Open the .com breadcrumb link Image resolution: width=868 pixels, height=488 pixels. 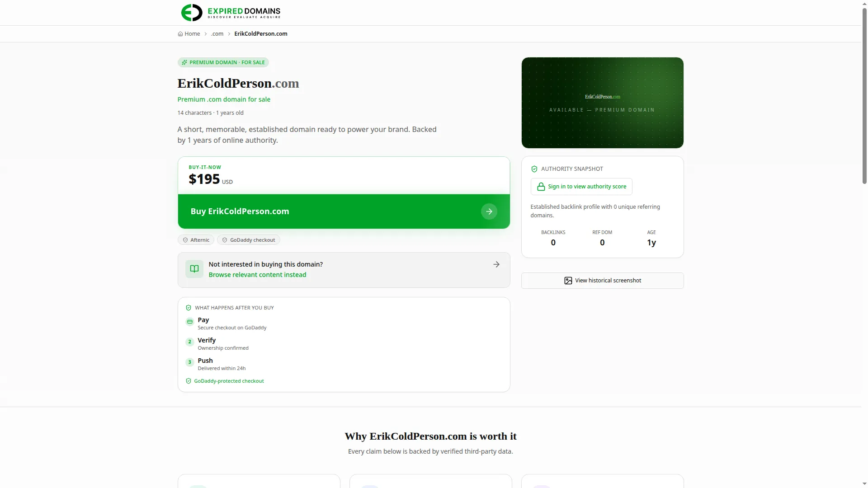217,34
